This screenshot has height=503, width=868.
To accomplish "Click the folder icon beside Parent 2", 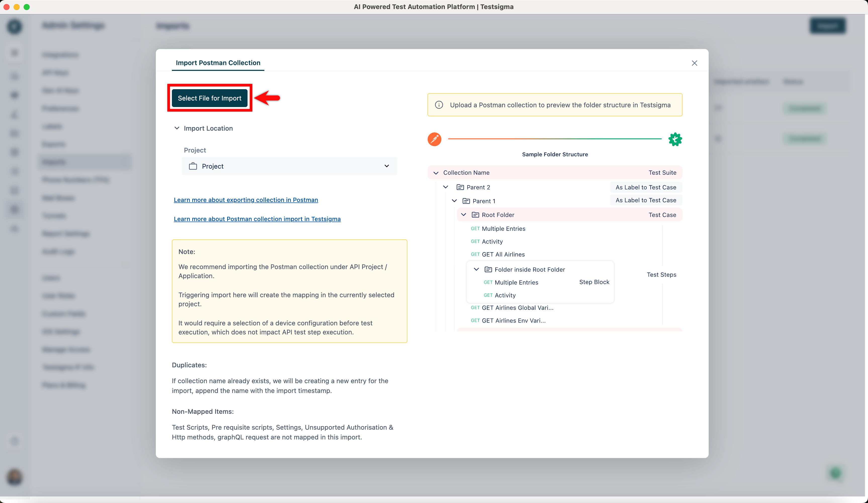I will 461,187.
